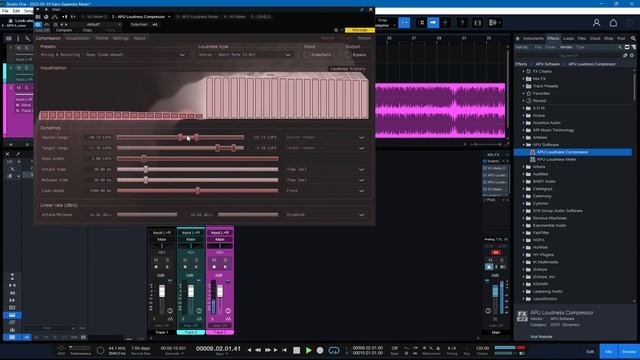Click the Stop button in transport bar
The height and width of the screenshot is (360, 640).
pos(297,350)
